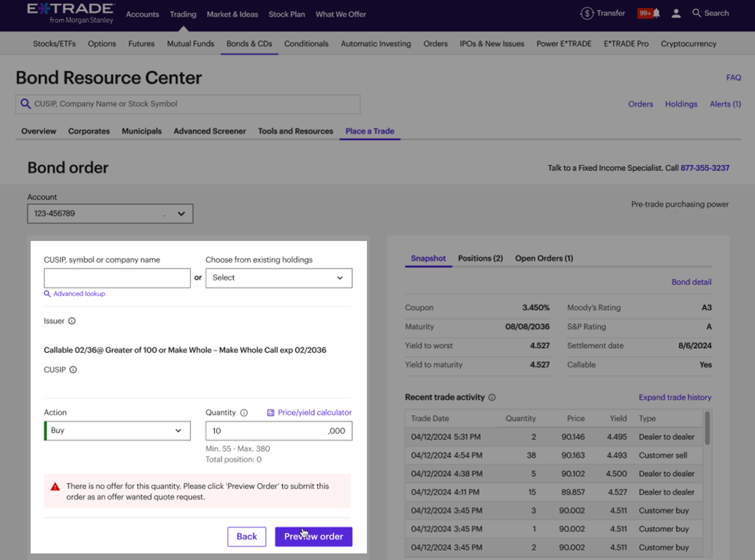Image resolution: width=755 pixels, height=560 pixels.
Task: Open the Market & Ideas menu
Action: click(232, 14)
